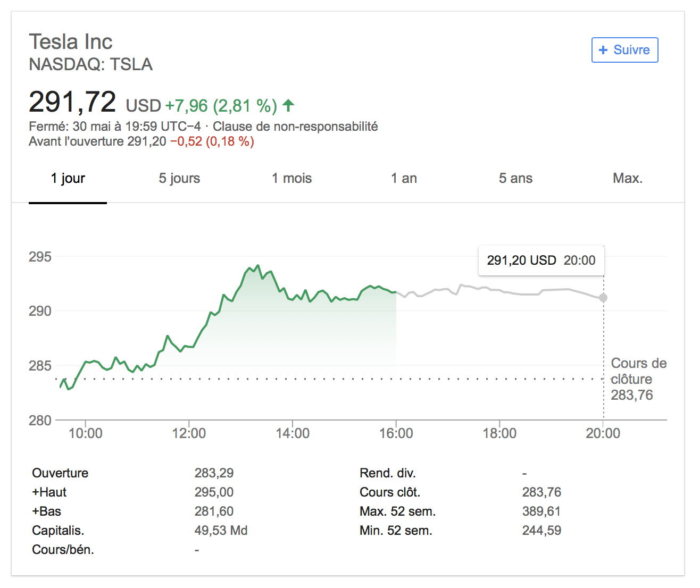Click the Cours clôt. value 283,76
700x588 pixels.
[541, 492]
